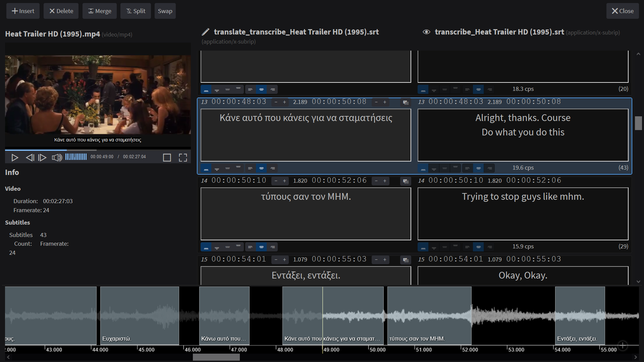Viewport: 644px width, 362px height.
Task: Align subtitle 13 translation text center
Action: [261, 168]
